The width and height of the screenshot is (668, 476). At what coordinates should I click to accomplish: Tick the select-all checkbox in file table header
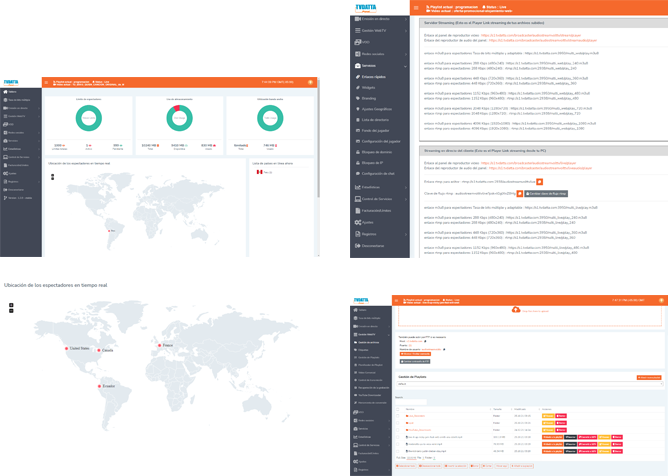(x=398, y=409)
